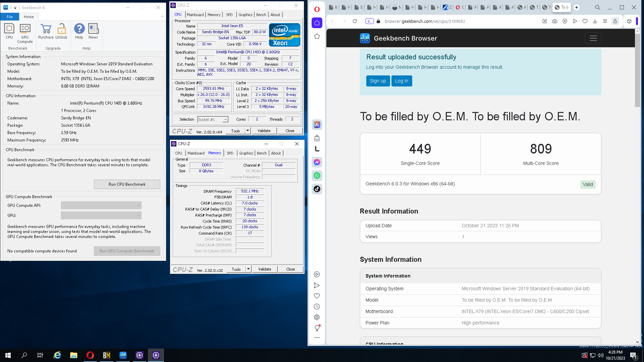The height and width of the screenshot is (362, 644).
Task: Open Opera sidebar history clock icon
Action: click(x=317, y=307)
